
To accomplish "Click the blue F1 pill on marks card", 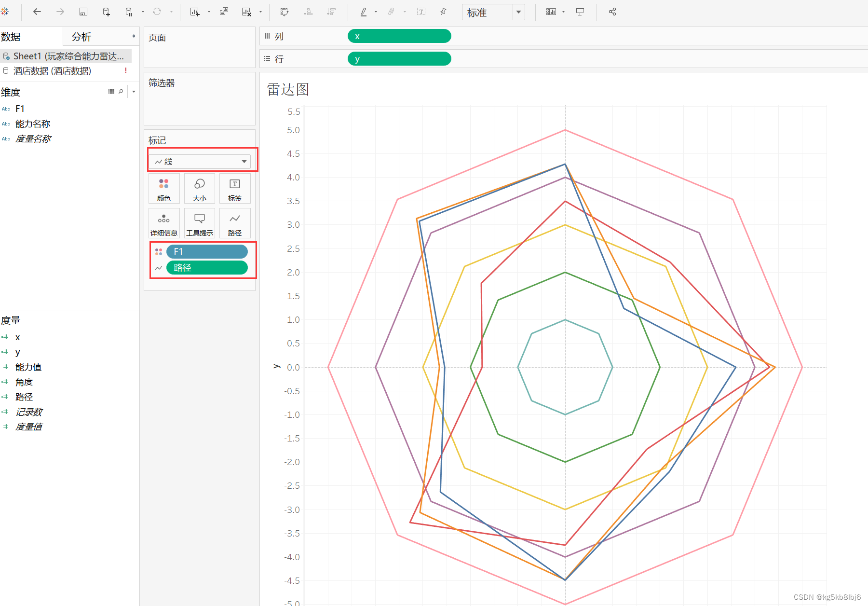I will point(207,251).
